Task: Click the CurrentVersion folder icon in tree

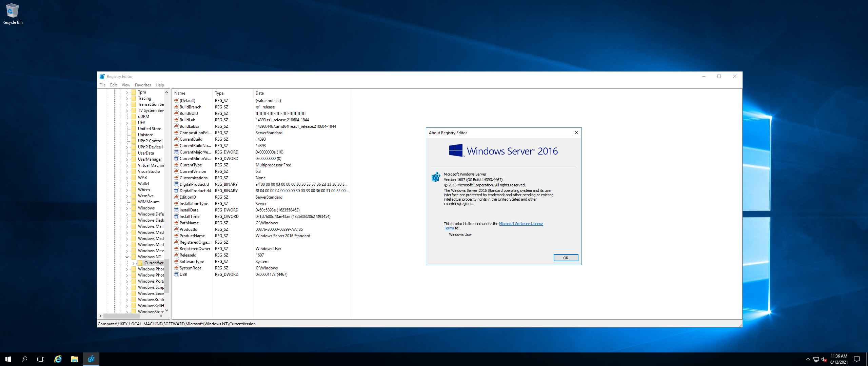Action: pyautogui.click(x=140, y=263)
